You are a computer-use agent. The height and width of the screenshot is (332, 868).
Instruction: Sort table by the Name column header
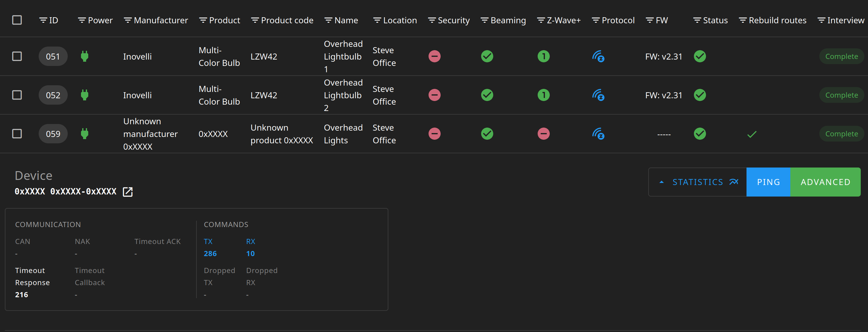tap(346, 21)
